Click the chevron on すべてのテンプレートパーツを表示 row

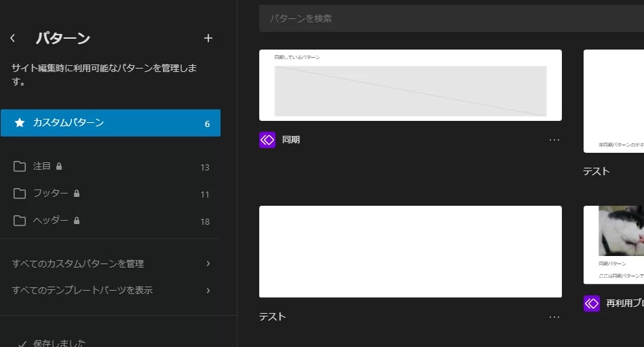point(208,290)
